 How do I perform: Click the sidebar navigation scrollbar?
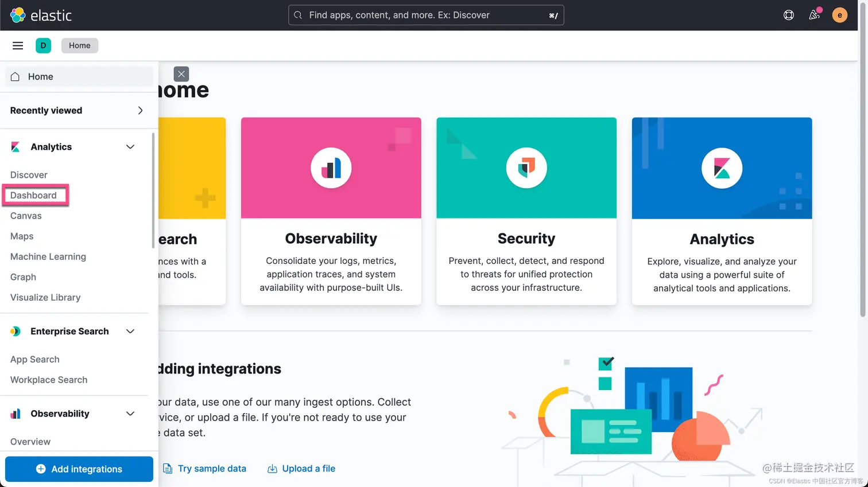(x=153, y=190)
